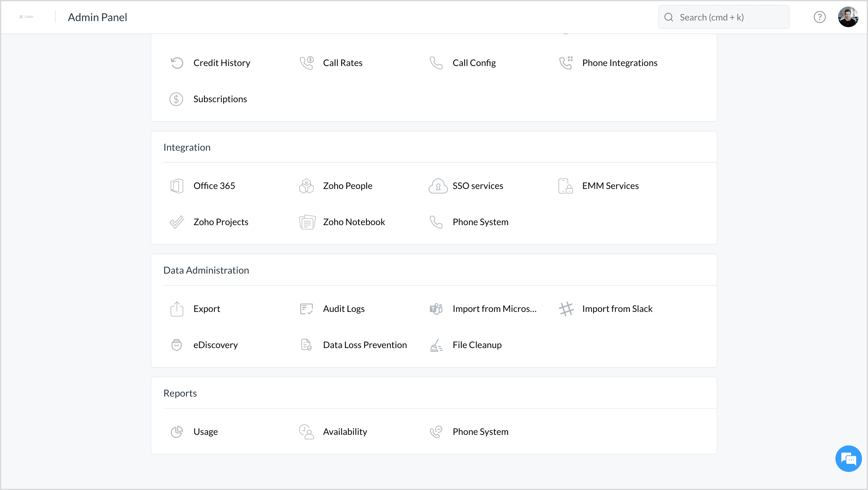Click the Export upload icon
868x490 pixels.
point(177,309)
